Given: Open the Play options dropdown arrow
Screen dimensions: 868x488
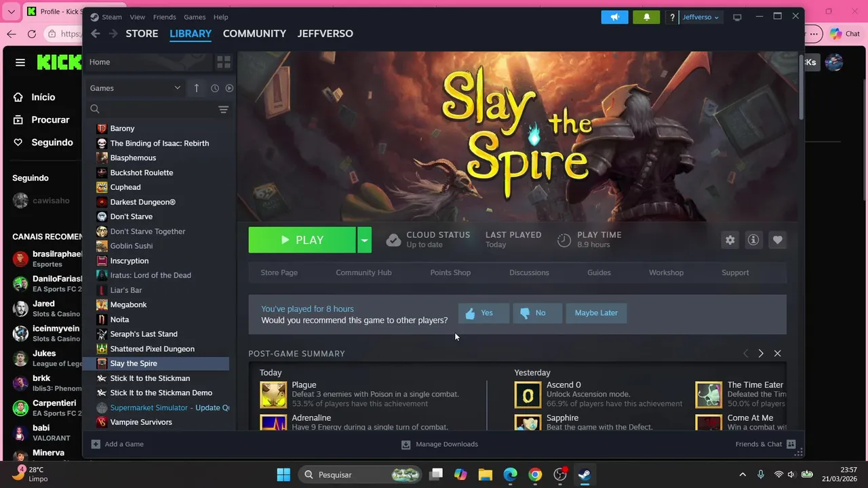Looking at the screenshot, I should coord(364,240).
